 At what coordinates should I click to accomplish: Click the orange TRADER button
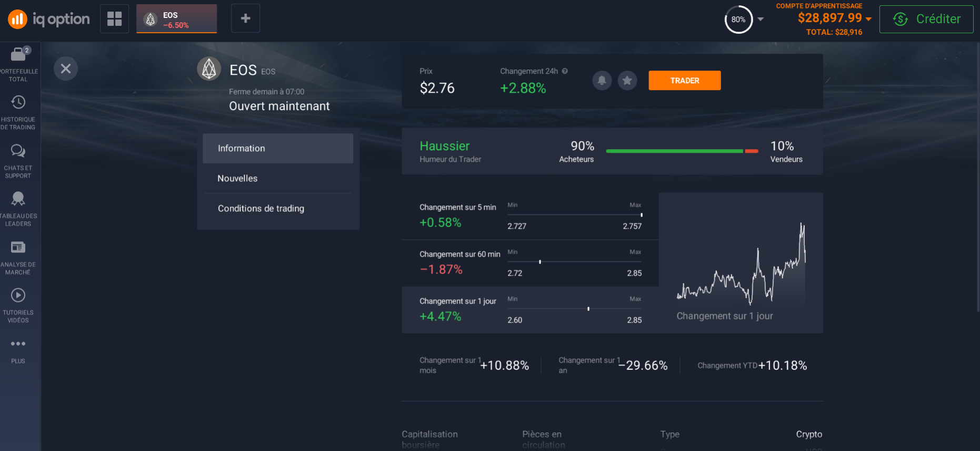click(x=684, y=81)
